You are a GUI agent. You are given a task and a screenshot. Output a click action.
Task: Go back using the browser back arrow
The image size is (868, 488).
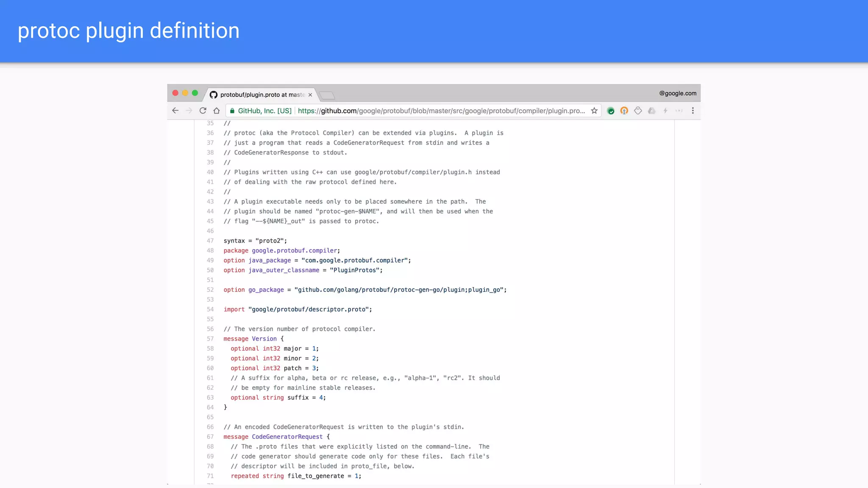pos(175,111)
